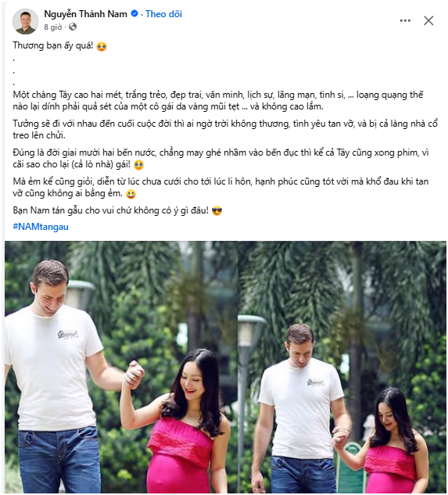Click the paragraph beginning Một chàng Tây
The height and width of the screenshot is (495, 448).
tap(218, 101)
